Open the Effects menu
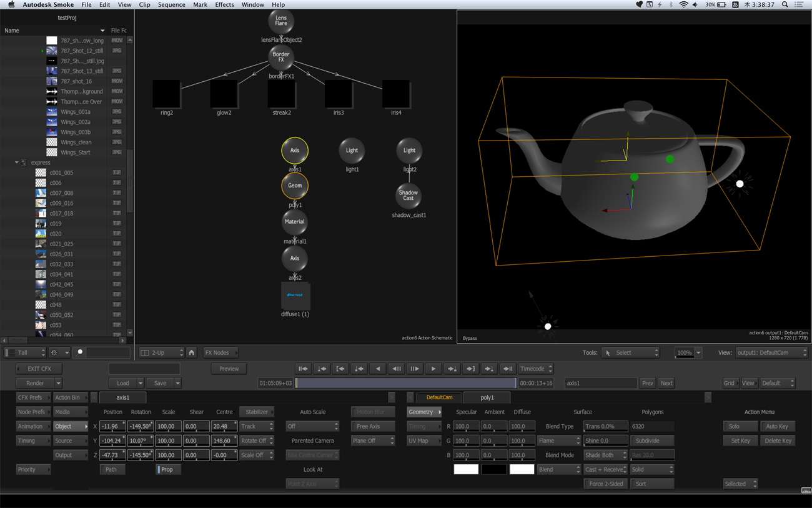Viewport: 812px width, 508px height. pyautogui.click(x=224, y=4)
